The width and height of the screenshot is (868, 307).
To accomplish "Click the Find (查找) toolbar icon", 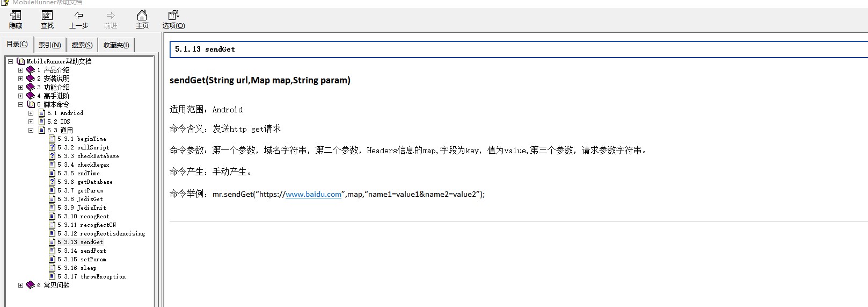I will (x=47, y=15).
